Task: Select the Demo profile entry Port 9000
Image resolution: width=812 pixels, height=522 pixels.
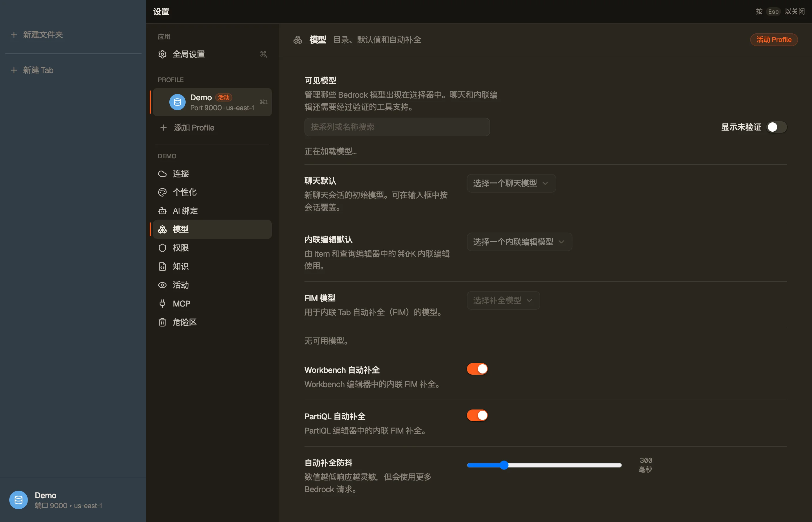Action: pos(213,102)
